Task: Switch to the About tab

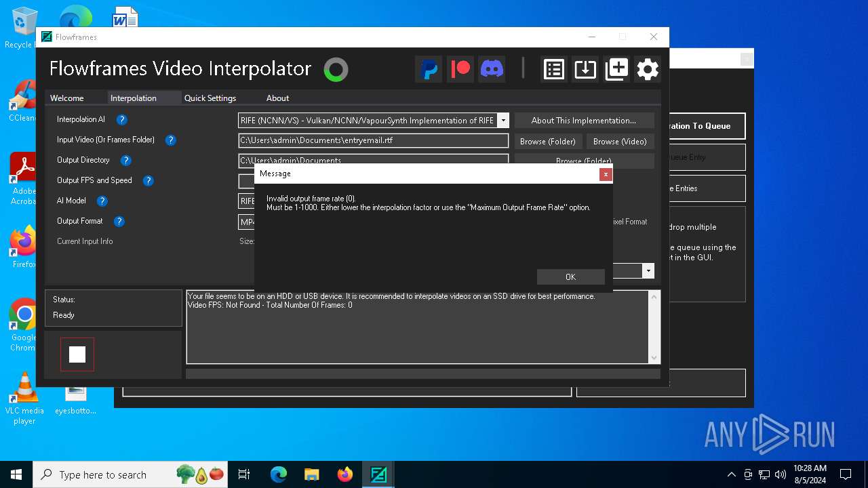Action: [277, 98]
